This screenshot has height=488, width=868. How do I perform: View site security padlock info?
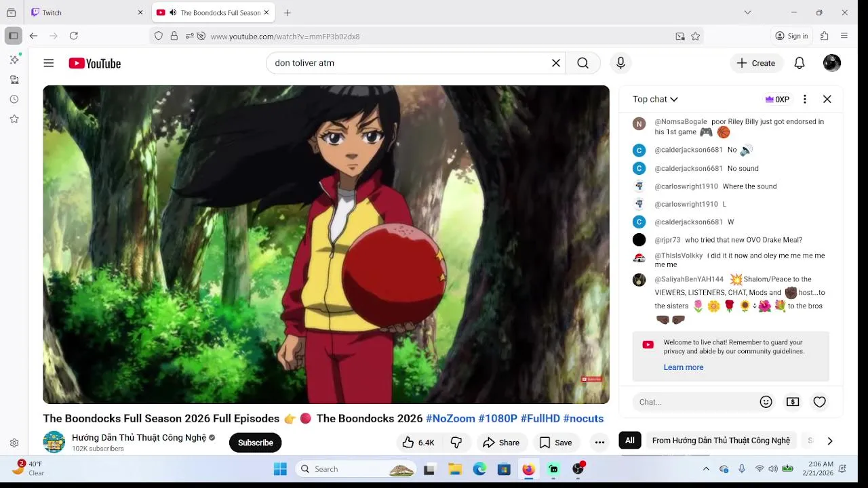point(174,36)
